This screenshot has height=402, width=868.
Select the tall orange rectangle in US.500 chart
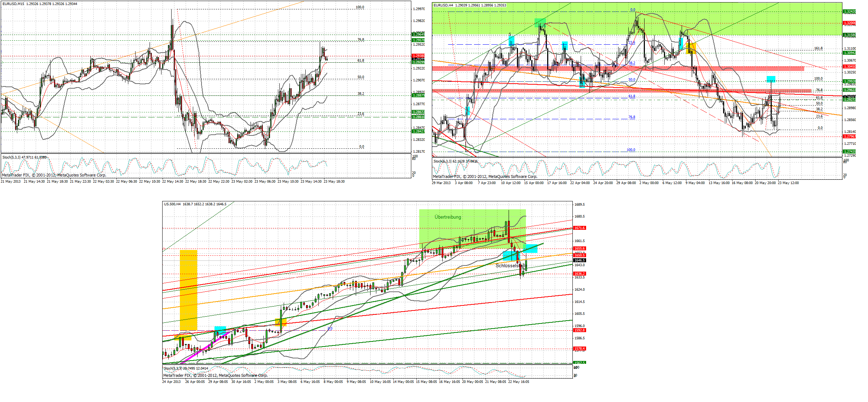point(189,290)
